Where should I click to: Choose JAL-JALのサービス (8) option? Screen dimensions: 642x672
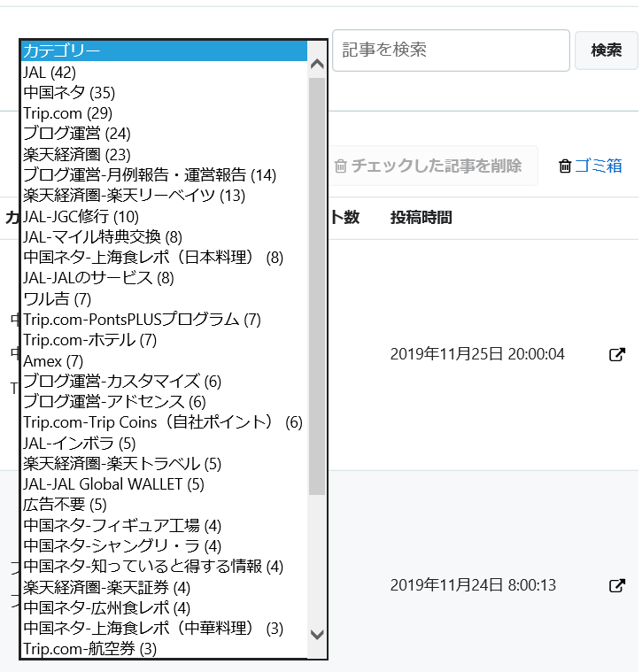tap(164, 278)
